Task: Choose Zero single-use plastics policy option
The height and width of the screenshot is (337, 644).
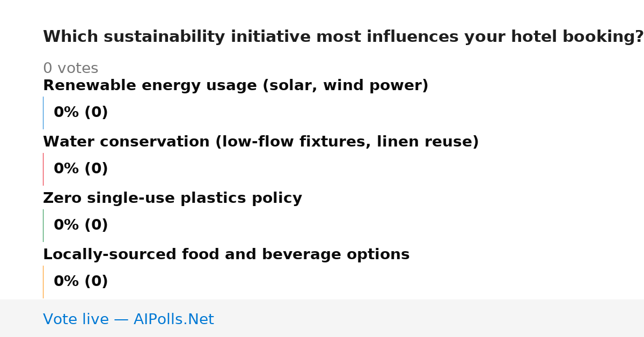Action: coord(172,199)
